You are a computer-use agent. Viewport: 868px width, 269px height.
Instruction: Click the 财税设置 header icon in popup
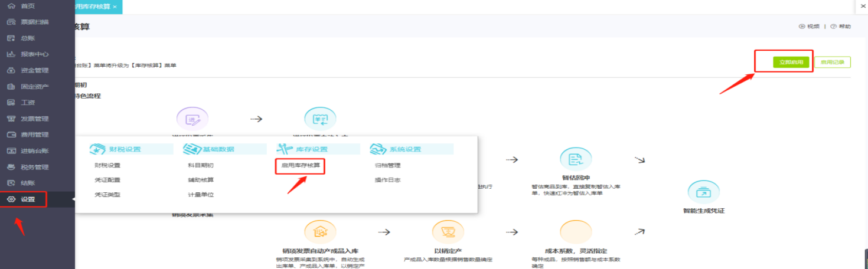coord(98,149)
